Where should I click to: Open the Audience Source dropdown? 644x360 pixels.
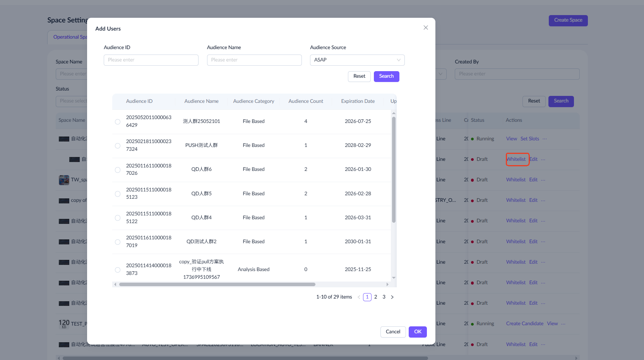pos(357,60)
